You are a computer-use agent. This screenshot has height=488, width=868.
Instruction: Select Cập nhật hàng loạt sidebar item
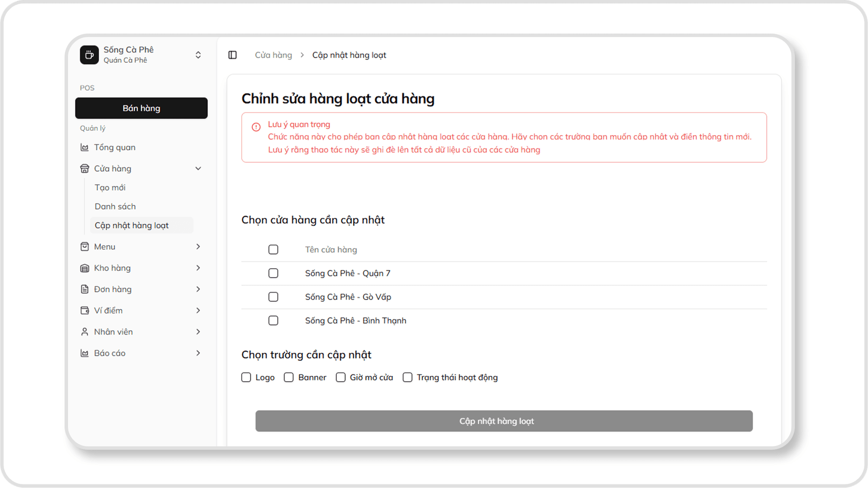pos(142,225)
